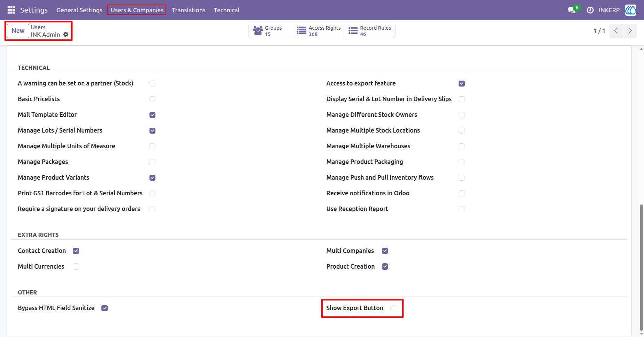Screen dimensions: 644x337
Task: Open Groups stat button
Action: (271, 31)
